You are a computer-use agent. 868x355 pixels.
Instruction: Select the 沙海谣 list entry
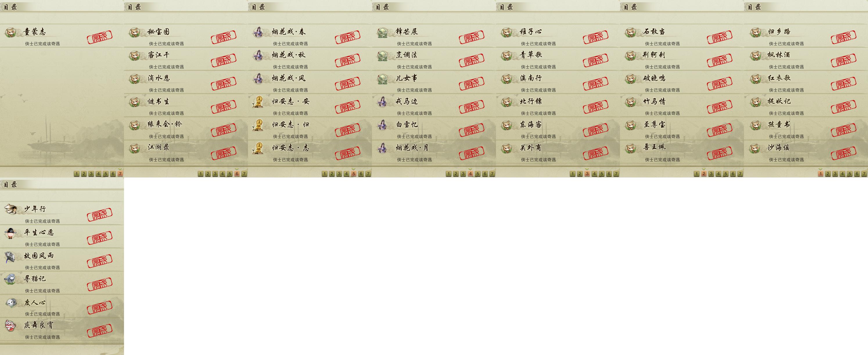point(806,152)
